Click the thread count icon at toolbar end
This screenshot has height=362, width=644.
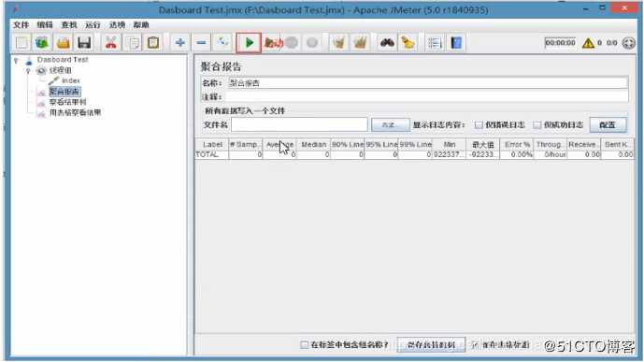pyautogui.click(x=628, y=43)
